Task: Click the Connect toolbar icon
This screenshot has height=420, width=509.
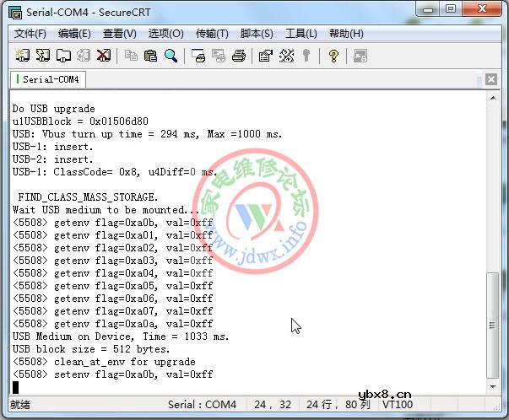Action: [x=22, y=57]
